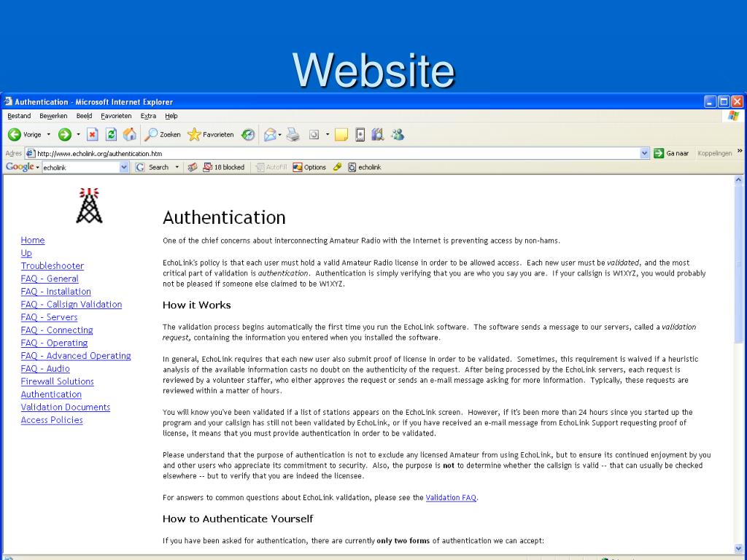This screenshot has height=560, width=747.
Task: Open FAQ - General link
Action: click(x=50, y=279)
